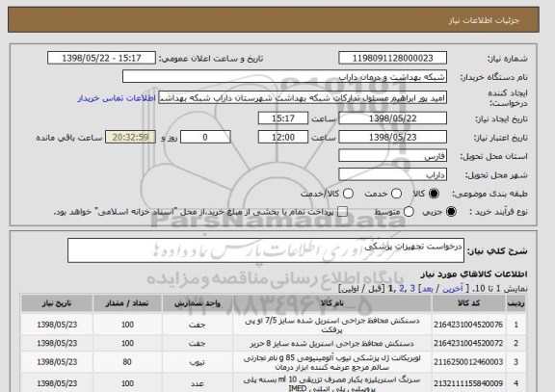Click the لوبریکانت ژل پزشکی item name
This screenshot has height=392, width=555.
332,363
